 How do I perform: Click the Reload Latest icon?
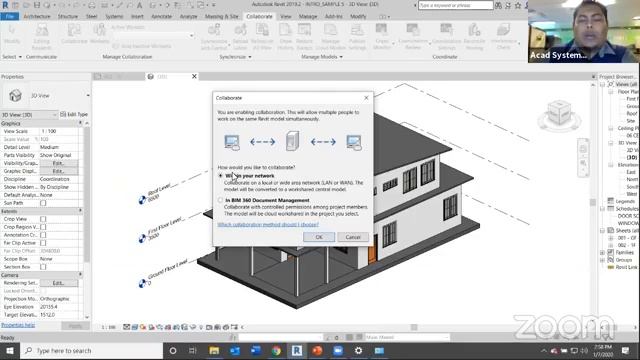[240, 30]
